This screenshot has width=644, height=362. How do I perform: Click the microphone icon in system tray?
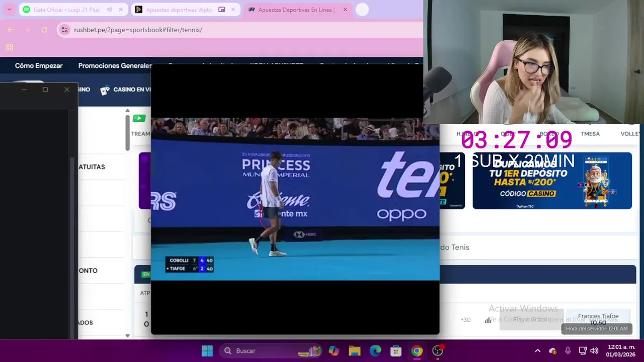[568, 351]
